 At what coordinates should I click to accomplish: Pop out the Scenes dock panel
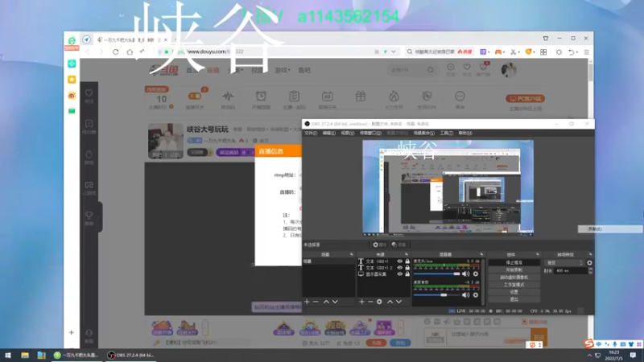(x=351, y=254)
